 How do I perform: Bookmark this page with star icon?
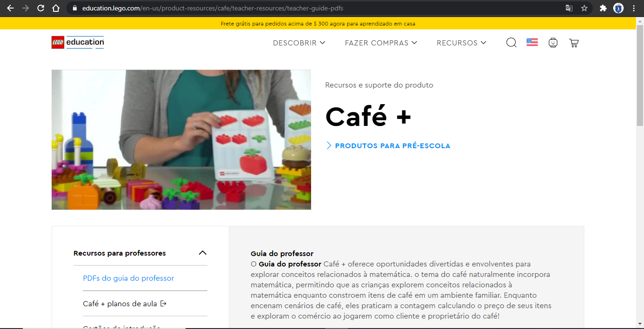coord(584,8)
